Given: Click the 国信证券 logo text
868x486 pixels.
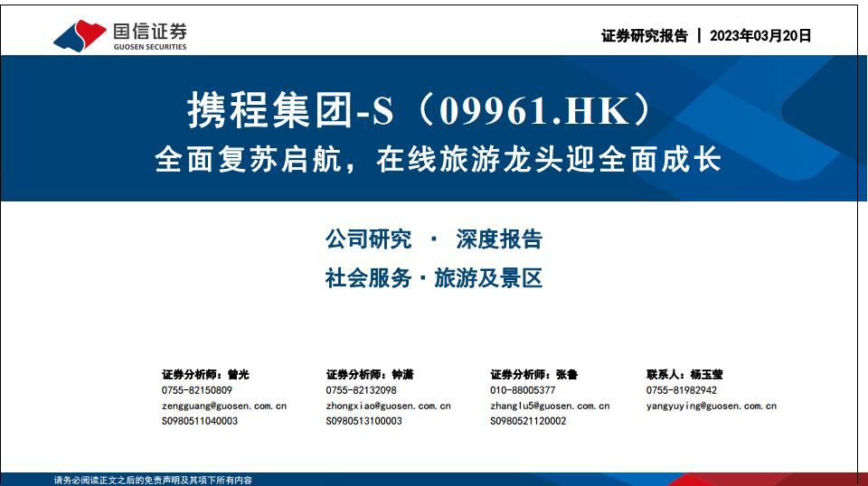Looking at the screenshot, I should coord(150,30).
